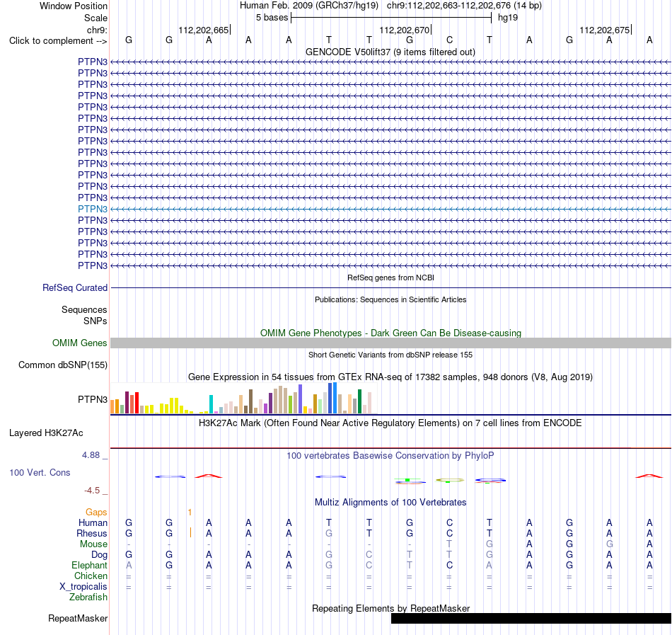Screen dimensions: 672x635
Task: Open 'Short Genetic Variants from dbSNP release 155'
Action: [390, 355]
